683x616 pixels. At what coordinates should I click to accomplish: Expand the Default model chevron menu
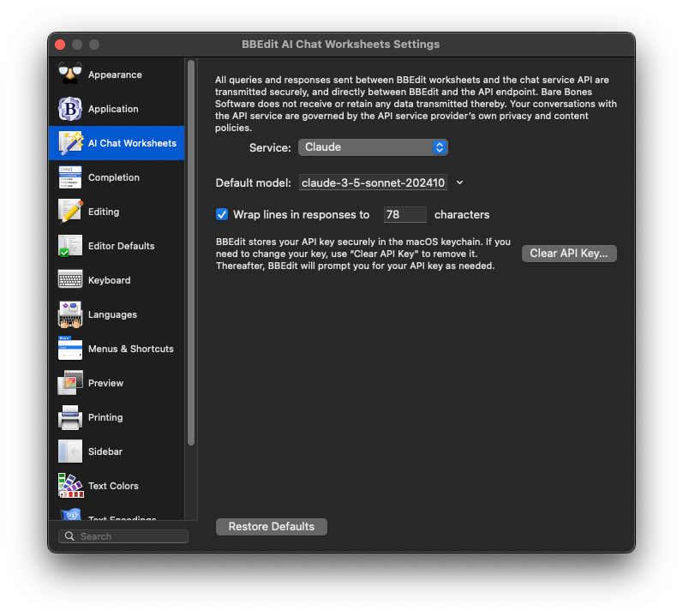459,182
